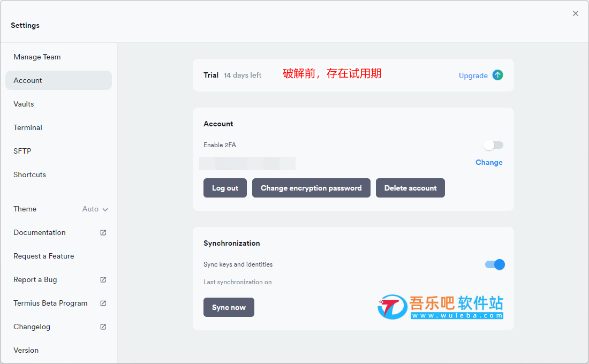The width and height of the screenshot is (589, 364).
Task: Go to Terminal settings
Action: tap(28, 127)
